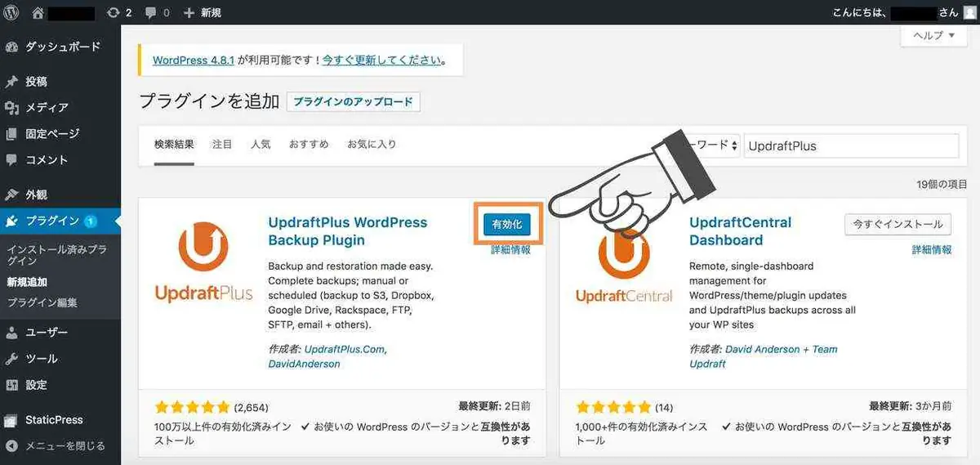Click 今すぐインストール for UpdraftCentral Dashboard
980x465 pixels.
point(898,224)
